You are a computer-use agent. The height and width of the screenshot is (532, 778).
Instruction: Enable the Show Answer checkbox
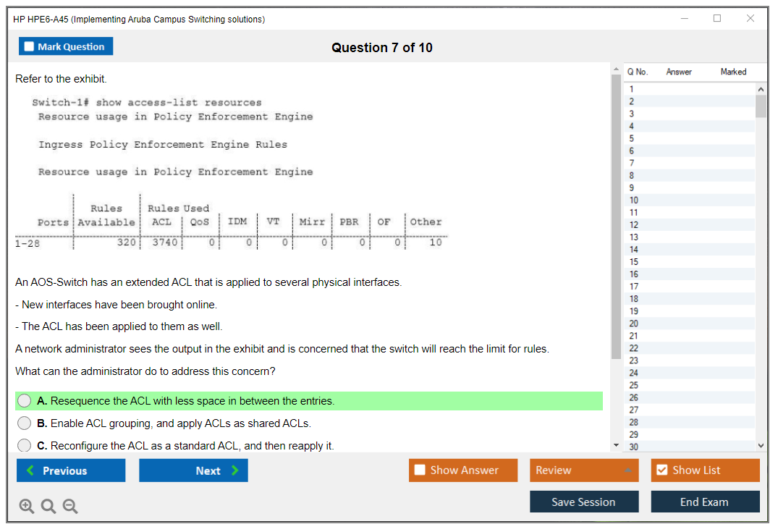click(420, 470)
